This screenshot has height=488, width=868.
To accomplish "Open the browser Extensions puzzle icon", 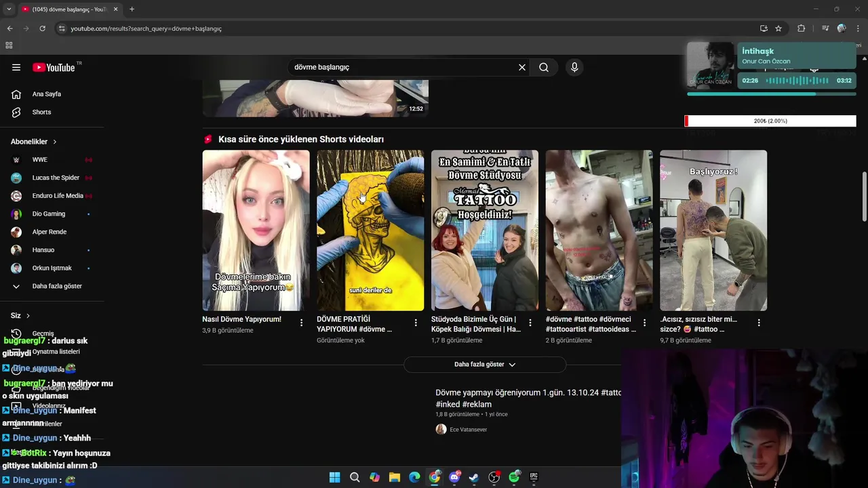I will click(801, 28).
